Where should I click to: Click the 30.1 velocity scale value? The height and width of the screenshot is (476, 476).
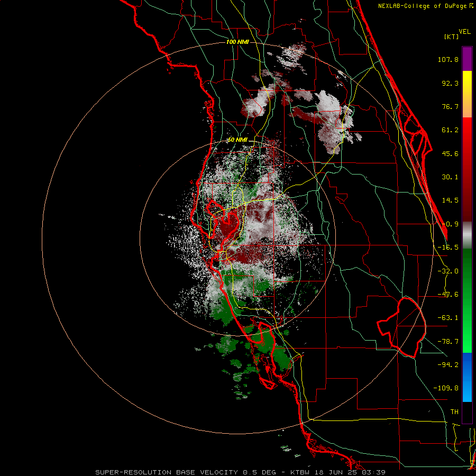[x=450, y=177]
